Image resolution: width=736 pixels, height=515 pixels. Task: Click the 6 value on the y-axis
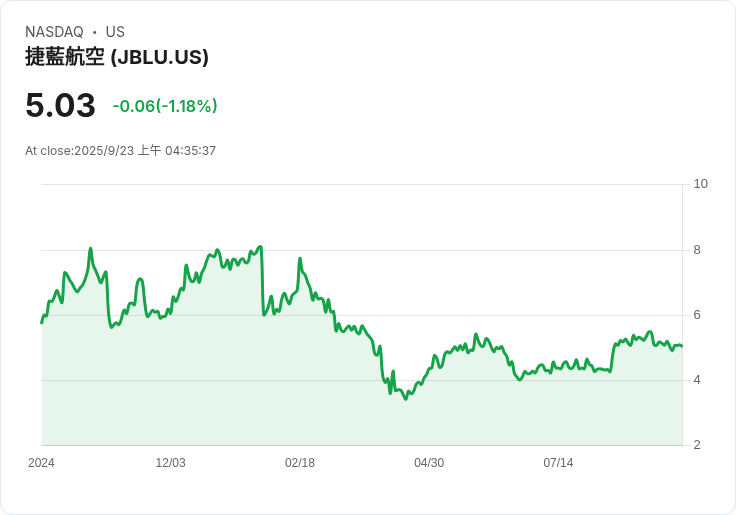coord(697,315)
